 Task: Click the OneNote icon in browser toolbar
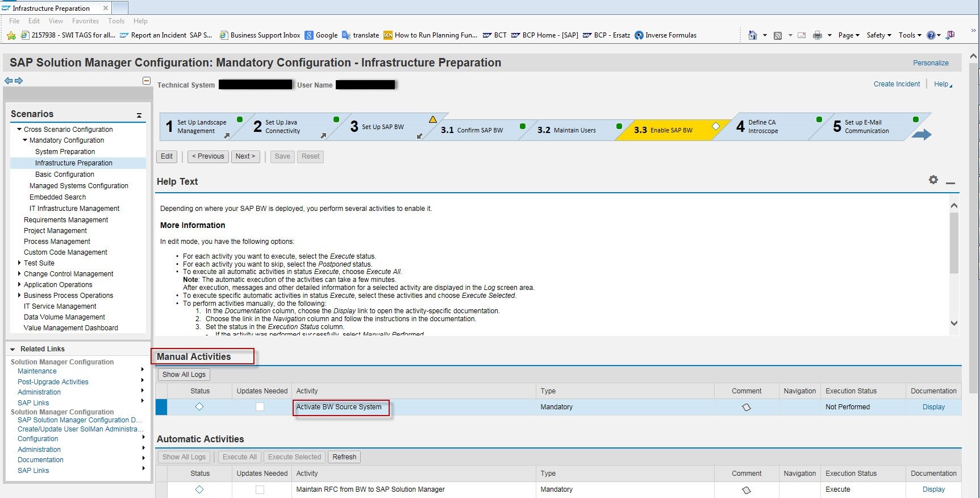tap(950, 35)
